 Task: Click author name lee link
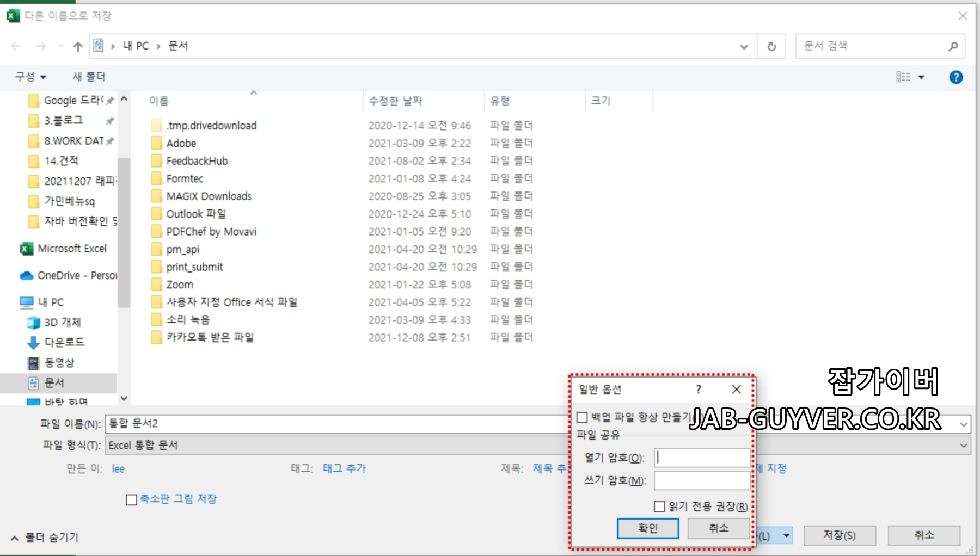pyautogui.click(x=118, y=469)
